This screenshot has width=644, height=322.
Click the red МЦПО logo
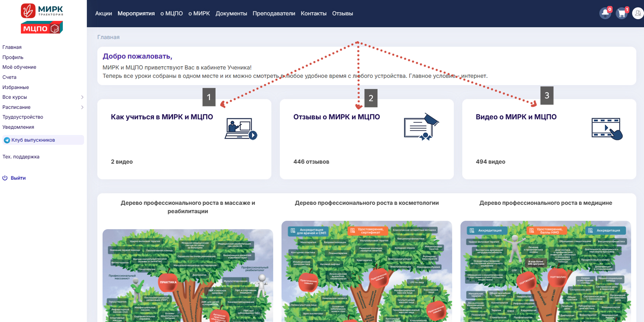point(42,28)
